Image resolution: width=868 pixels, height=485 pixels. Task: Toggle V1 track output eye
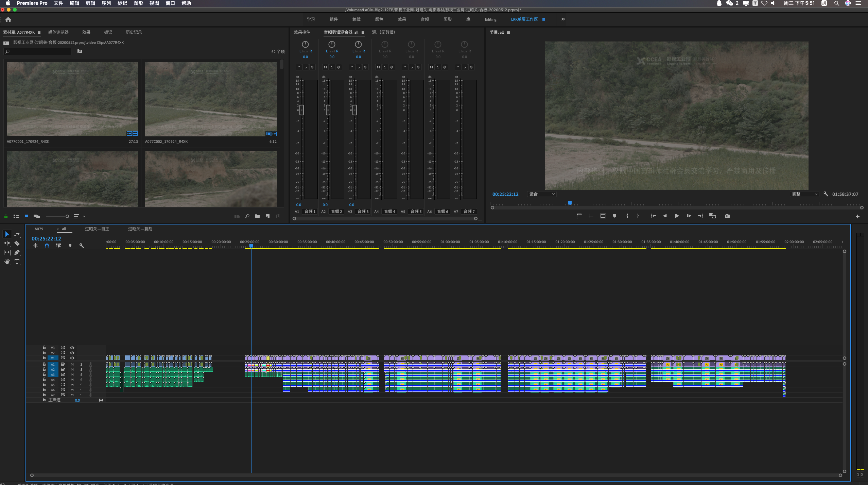(x=72, y=358)
